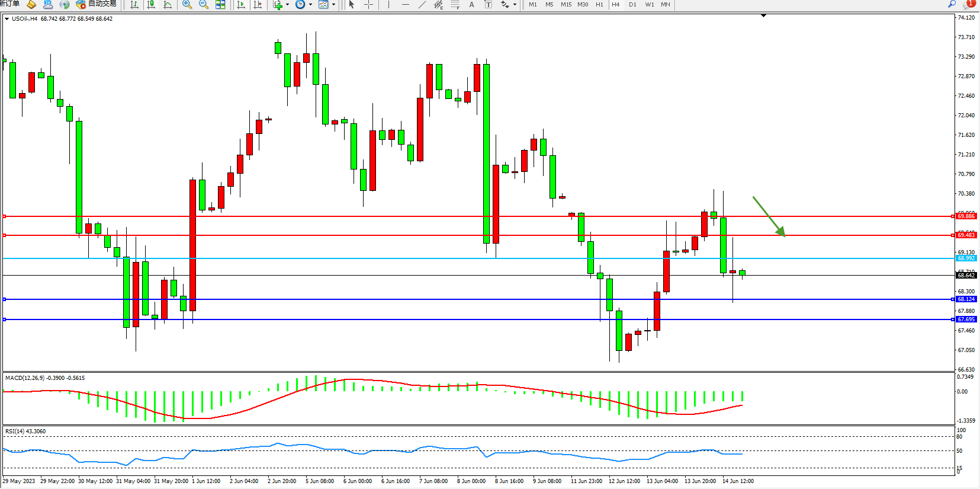Open the chart templates dropdown arrow
The image size is (980, 489).
tap(333, 5)
